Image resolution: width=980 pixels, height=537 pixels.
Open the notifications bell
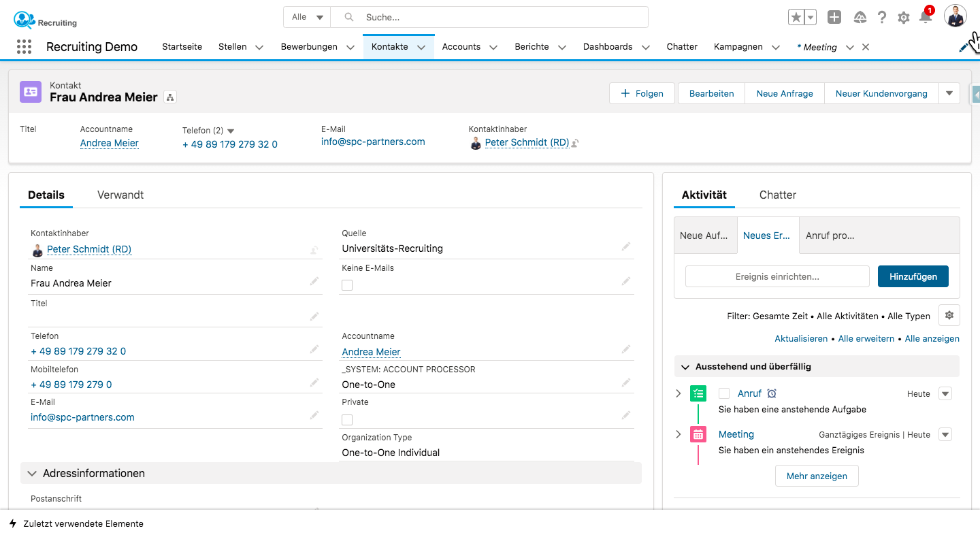(x=926, y=18)
